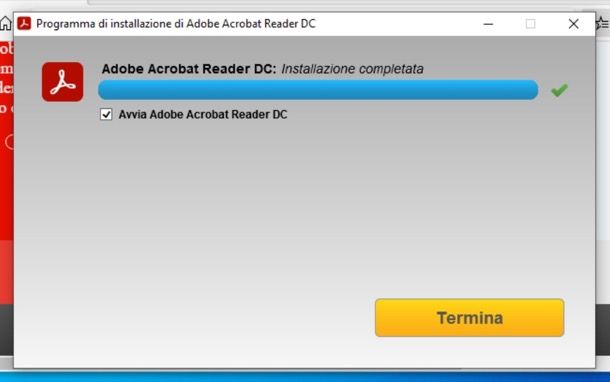The height and width of the screenshot is (382, 610).
Task: Click the browser home icon behind installer
Action: [5, 24]
